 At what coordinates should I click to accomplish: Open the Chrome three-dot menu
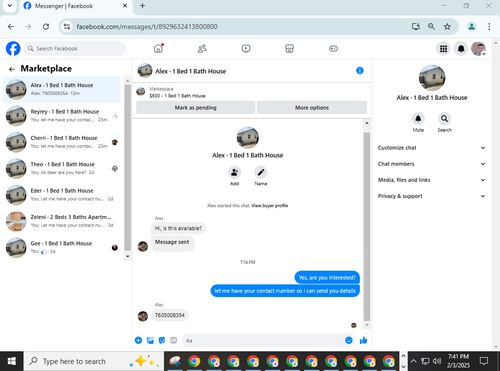(x=489, y=26)
